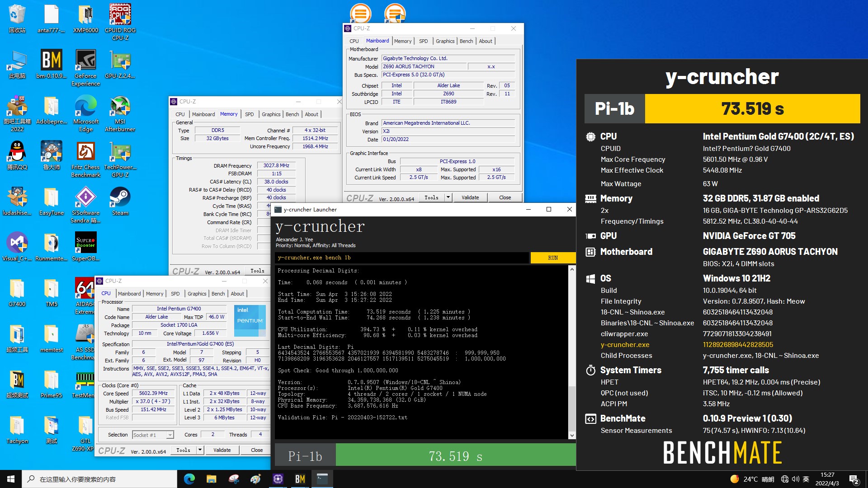This screenshot has width=868, height=488.
Task: Open TechPowerUp GPU-Z desktop icon
Action: (120, 159)
